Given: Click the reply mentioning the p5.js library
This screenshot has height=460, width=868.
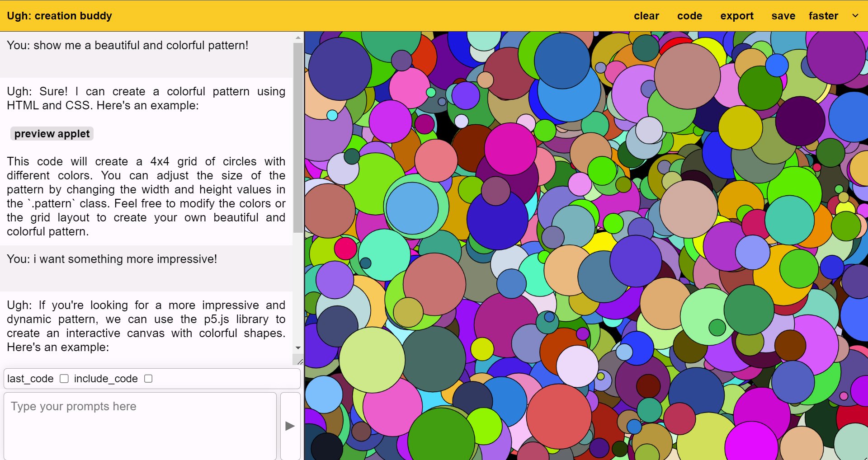Looking at the screenshot, I should click(146, 326).
